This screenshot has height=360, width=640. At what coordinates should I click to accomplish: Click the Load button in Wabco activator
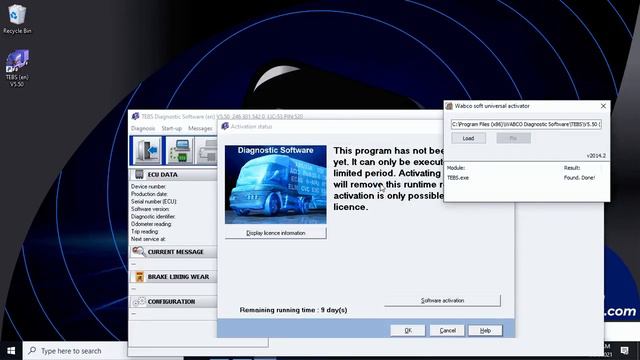(x=468, y=138)
